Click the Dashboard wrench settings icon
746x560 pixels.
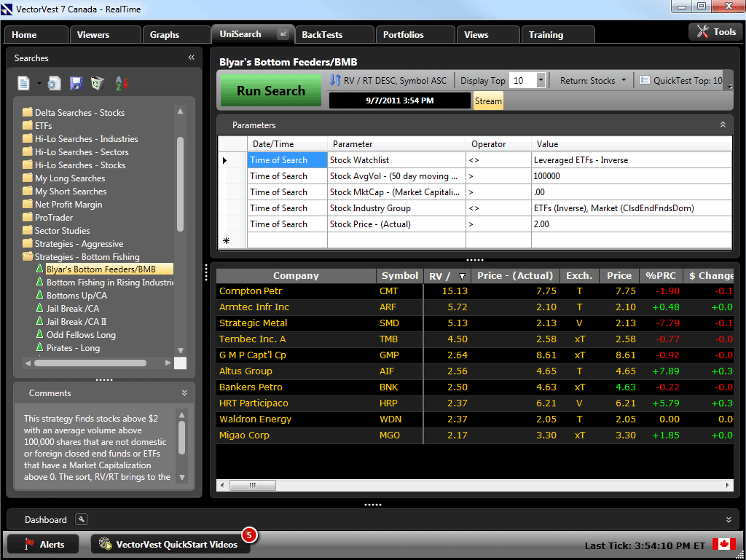click(82, 519)
